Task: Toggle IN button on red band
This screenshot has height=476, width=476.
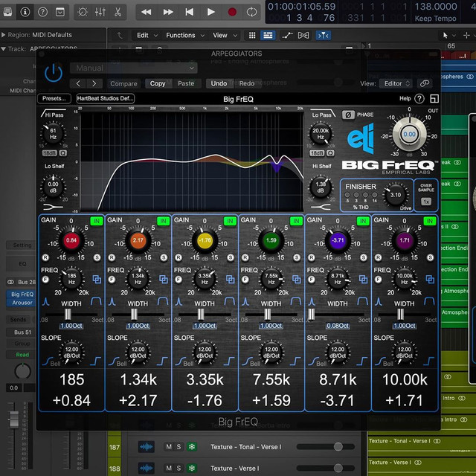Action: click(96, 221)
